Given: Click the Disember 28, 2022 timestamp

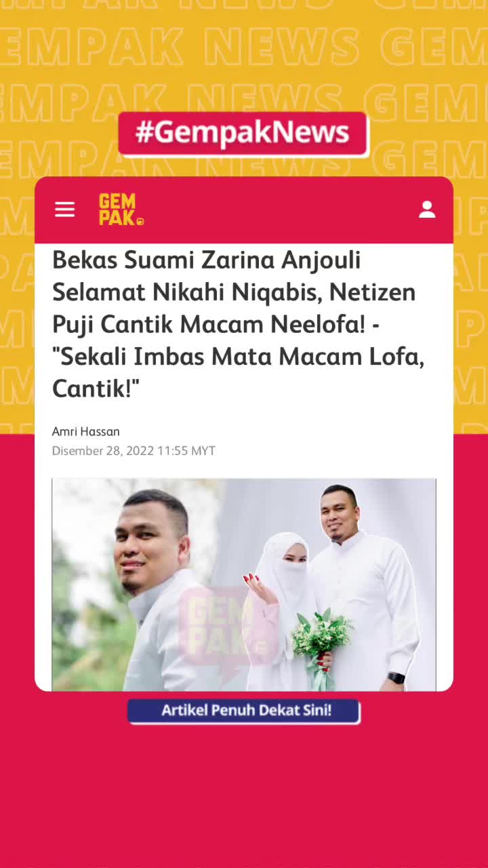Looking at the screenshot, I should [134, 451].
